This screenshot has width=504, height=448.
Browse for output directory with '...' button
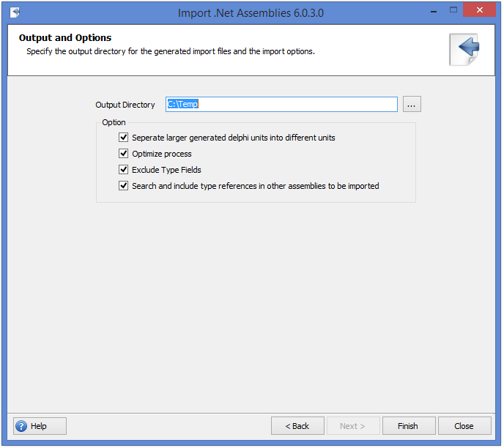coord(412,105)
